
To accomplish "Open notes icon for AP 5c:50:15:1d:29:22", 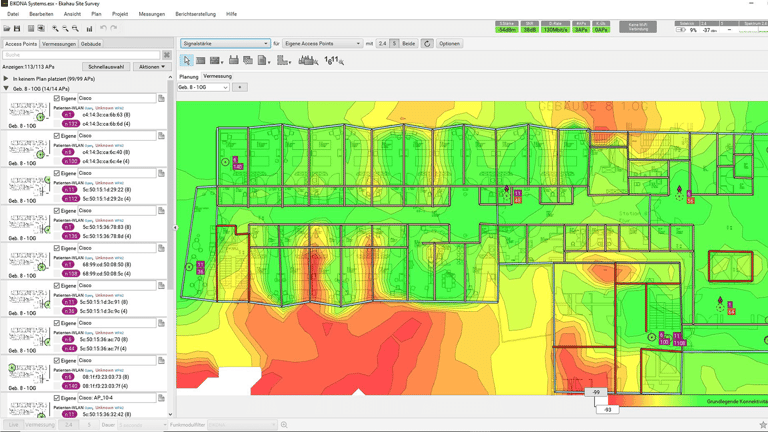I will [x=161, y=173].
